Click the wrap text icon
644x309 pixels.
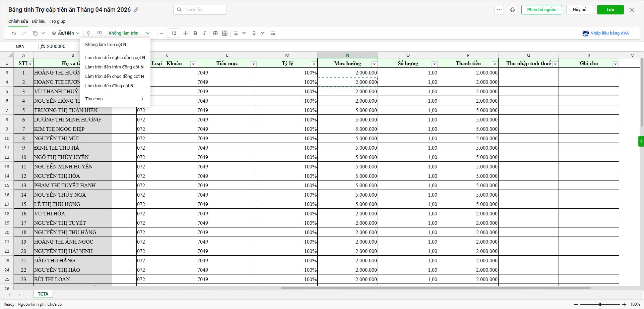tap(273, 33)
